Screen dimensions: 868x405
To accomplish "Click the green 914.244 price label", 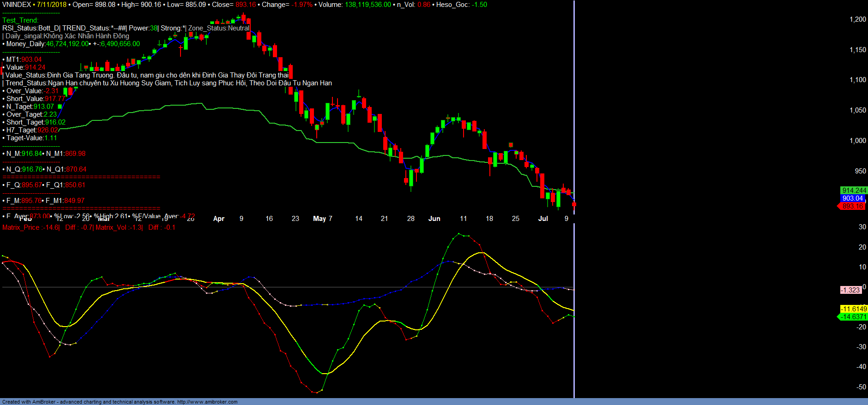I will (x=854, y=191).
